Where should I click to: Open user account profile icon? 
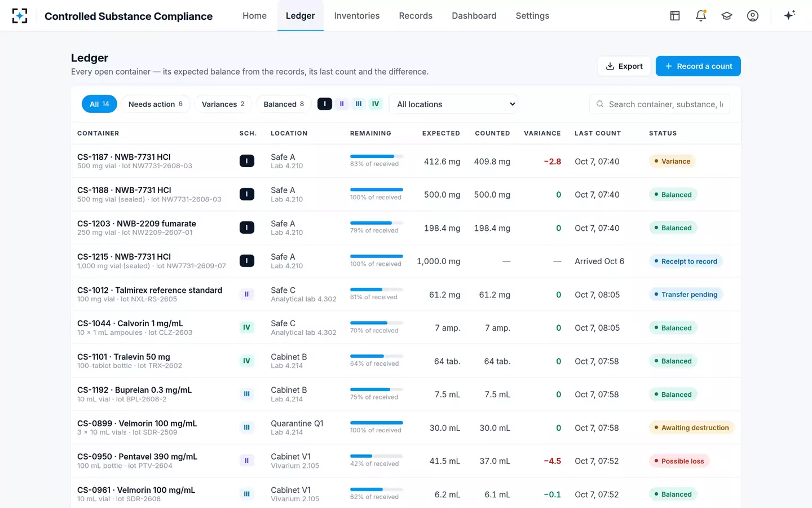click(753, 16)
